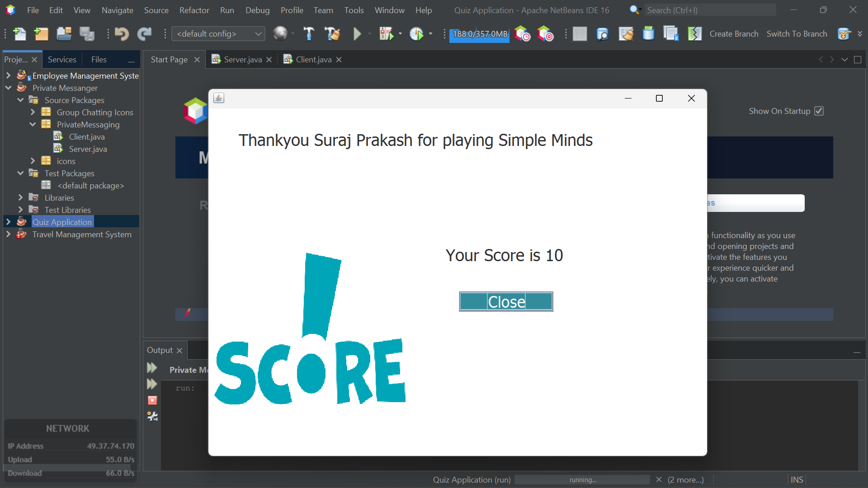Open the default config dropdown
Viewport: 868px width, 488px height.
coord(258,33)
